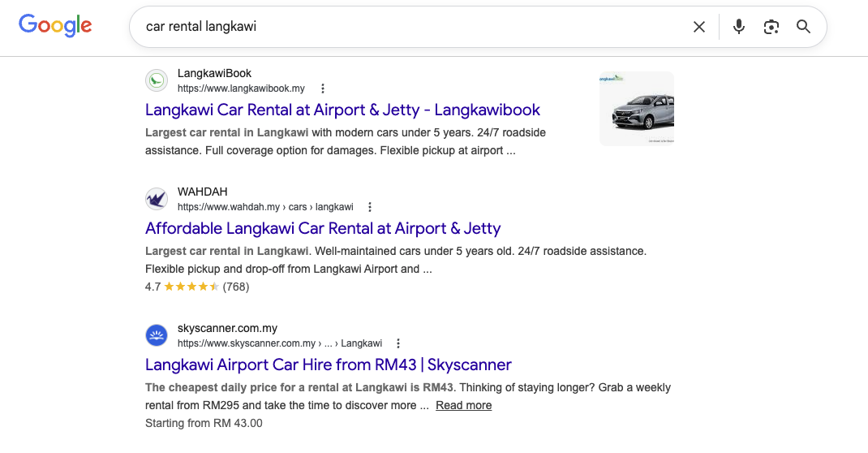Click 'Starting from RM 43.00' text
The width and height of the screenshot is (868, 453).
pyautogui.click(x=204, y=423)
